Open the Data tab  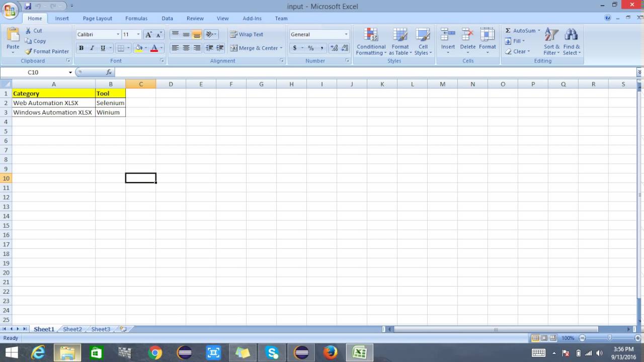tap(167, 18)
